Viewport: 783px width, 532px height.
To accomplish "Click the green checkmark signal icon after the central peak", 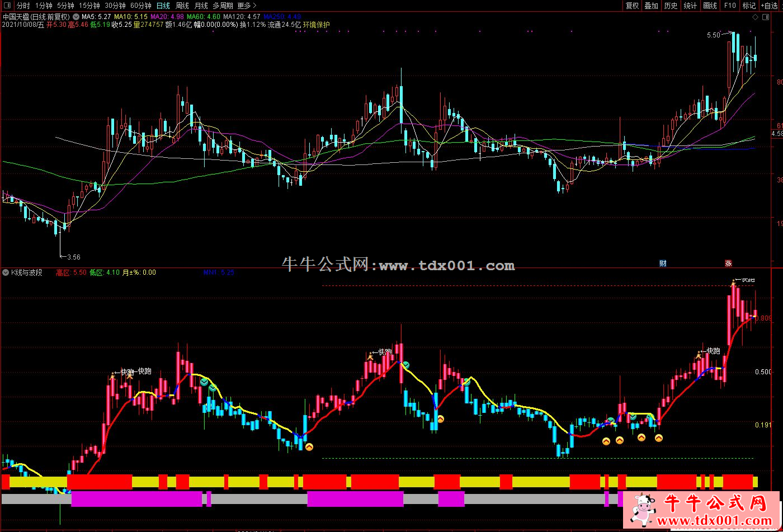I will (x=405, y=365).
